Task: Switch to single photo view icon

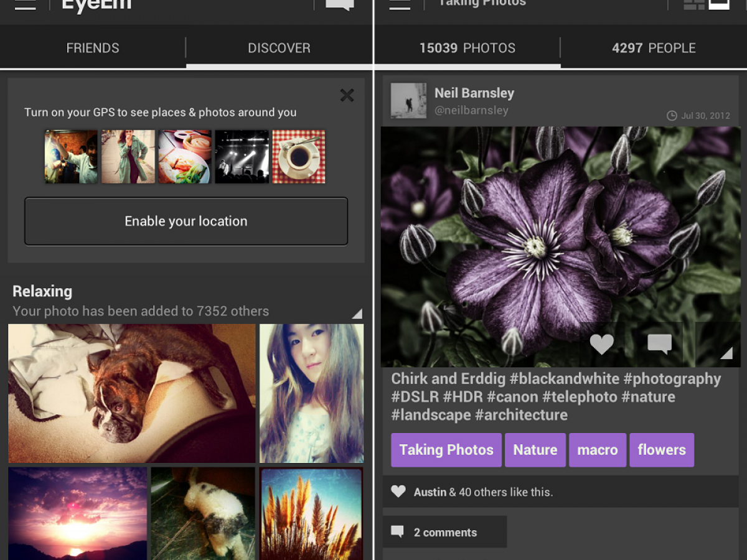Action: pos(719,5)
